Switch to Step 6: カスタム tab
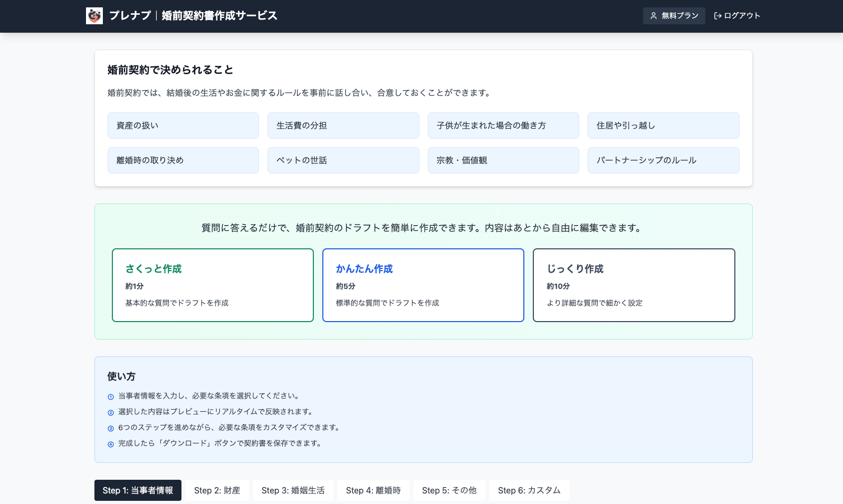The height and width of the screenshot is (504, 843). tap(529, 490)
